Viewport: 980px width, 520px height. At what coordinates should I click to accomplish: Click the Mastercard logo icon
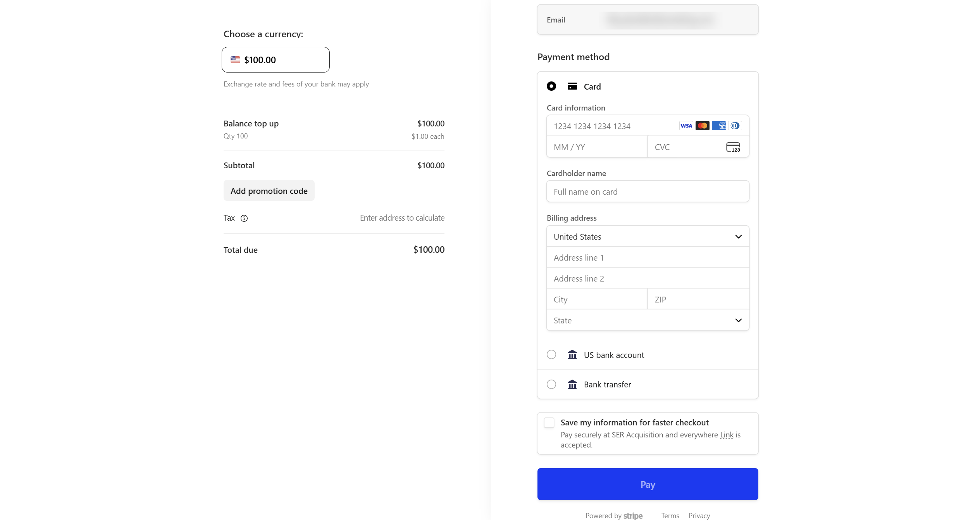tap(702, 126)
